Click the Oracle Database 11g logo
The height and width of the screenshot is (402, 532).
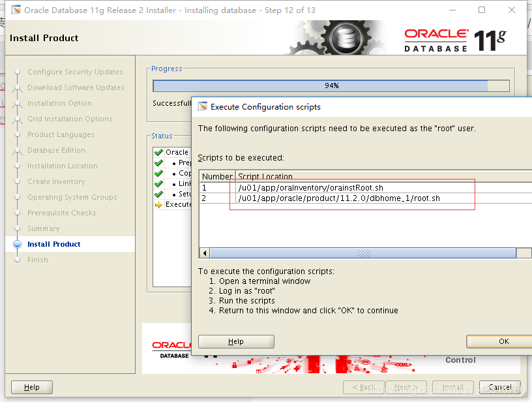pos(455,40)
